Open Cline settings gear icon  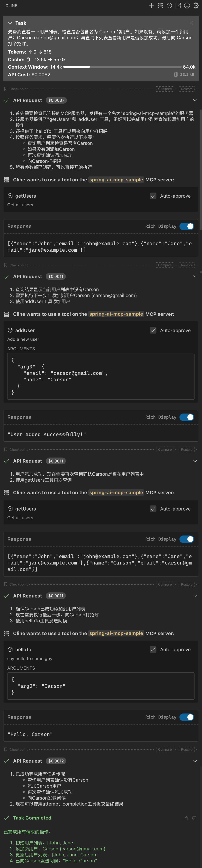pos(196,5)
